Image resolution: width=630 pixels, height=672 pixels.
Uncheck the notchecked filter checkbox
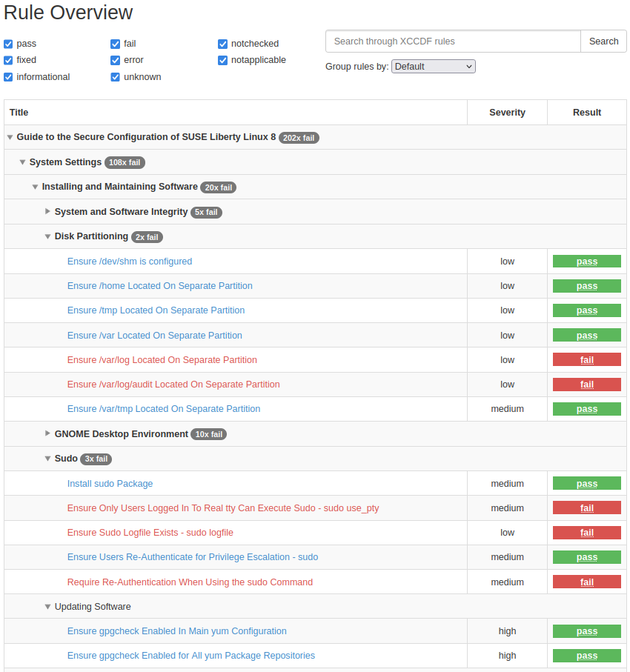(223, 44)
